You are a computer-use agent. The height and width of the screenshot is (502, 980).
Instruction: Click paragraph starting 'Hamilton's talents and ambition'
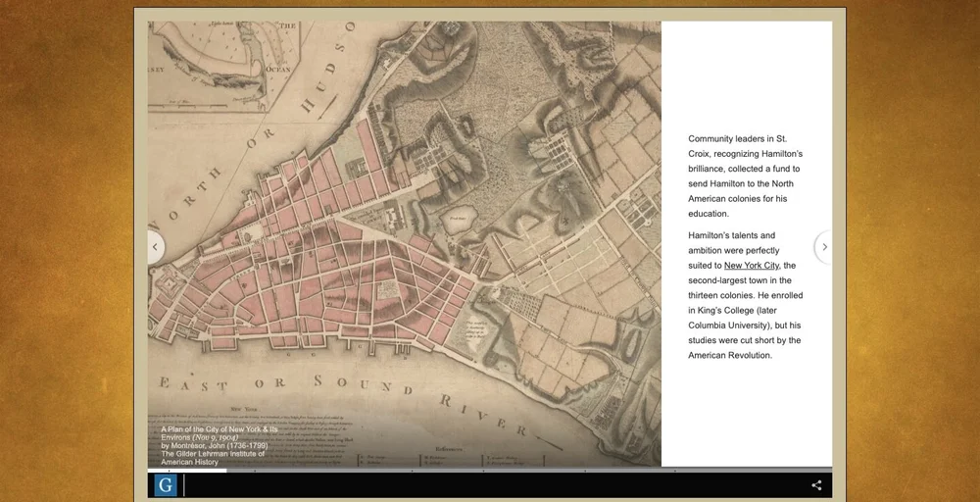pos(746,295)
